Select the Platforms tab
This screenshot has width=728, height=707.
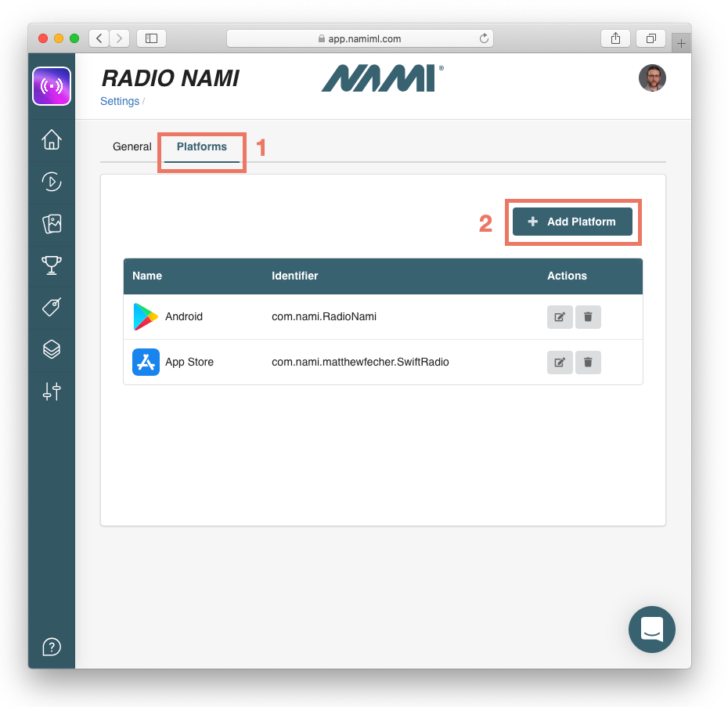click(201, 146)
